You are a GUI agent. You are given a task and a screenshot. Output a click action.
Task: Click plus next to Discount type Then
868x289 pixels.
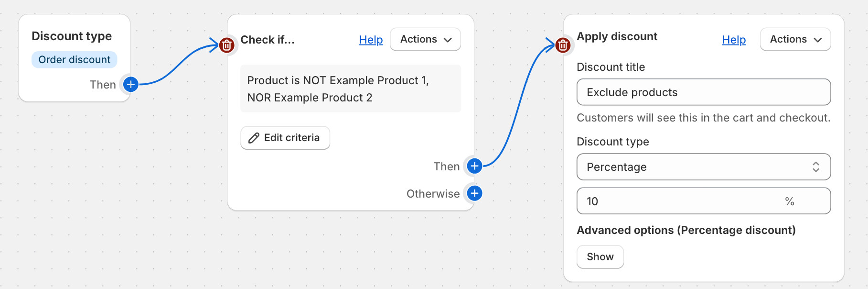coord(131,84)
